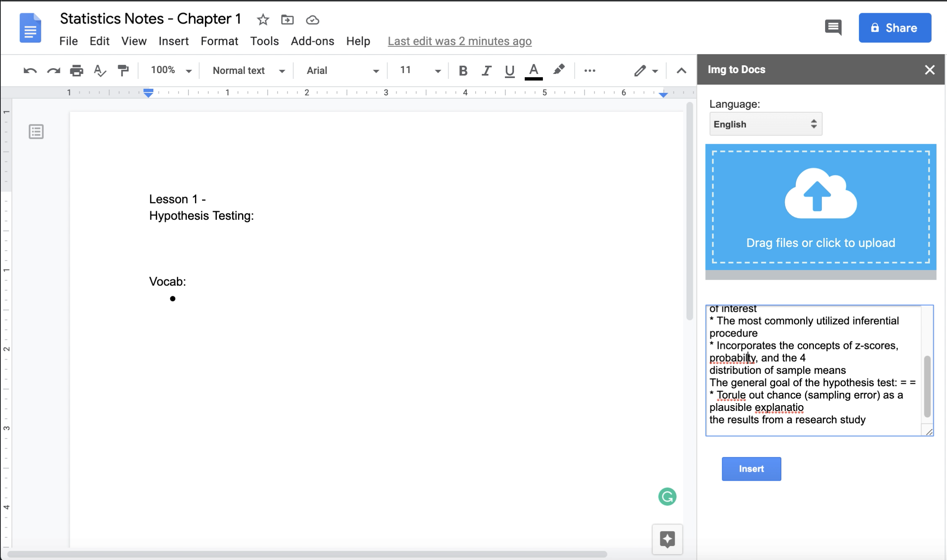Toggle italic formatting with I icon
This screenshot has width=947, height=560.
(x=486, y=70)
